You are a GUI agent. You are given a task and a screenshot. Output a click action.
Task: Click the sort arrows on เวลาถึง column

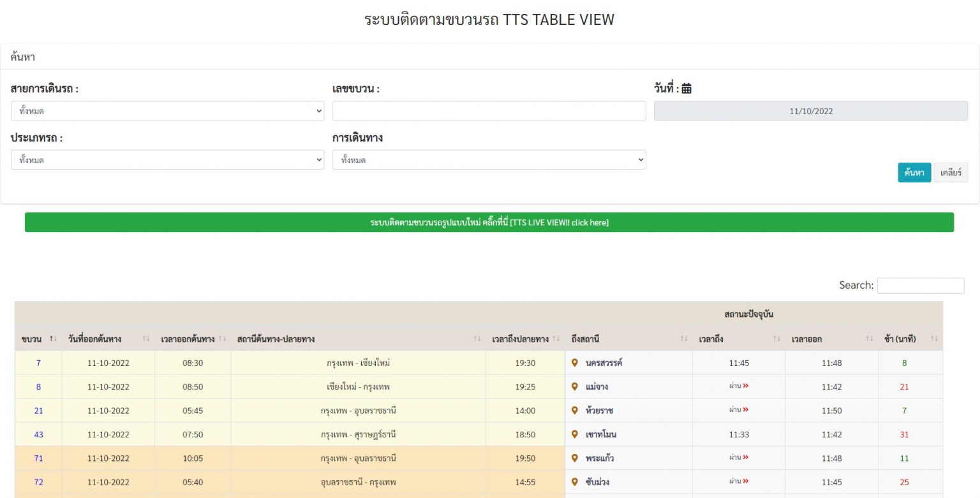pos(775,339)
